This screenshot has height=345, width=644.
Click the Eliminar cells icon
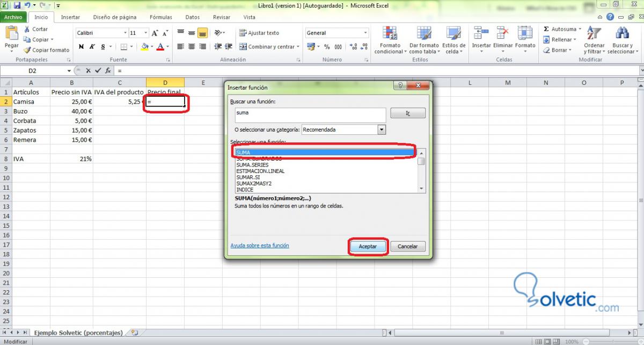coord(503,33)
